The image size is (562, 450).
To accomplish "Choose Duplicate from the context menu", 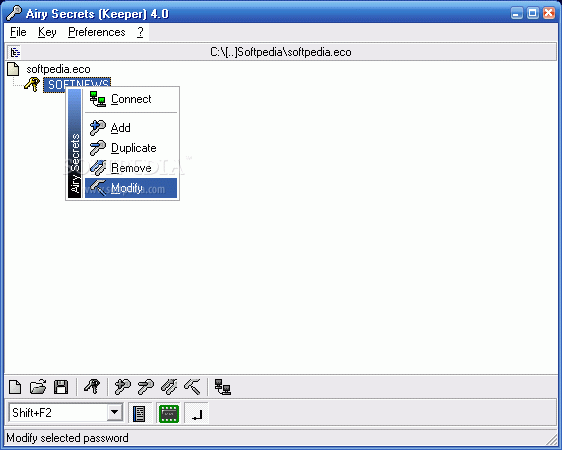I will click(131, 148).
